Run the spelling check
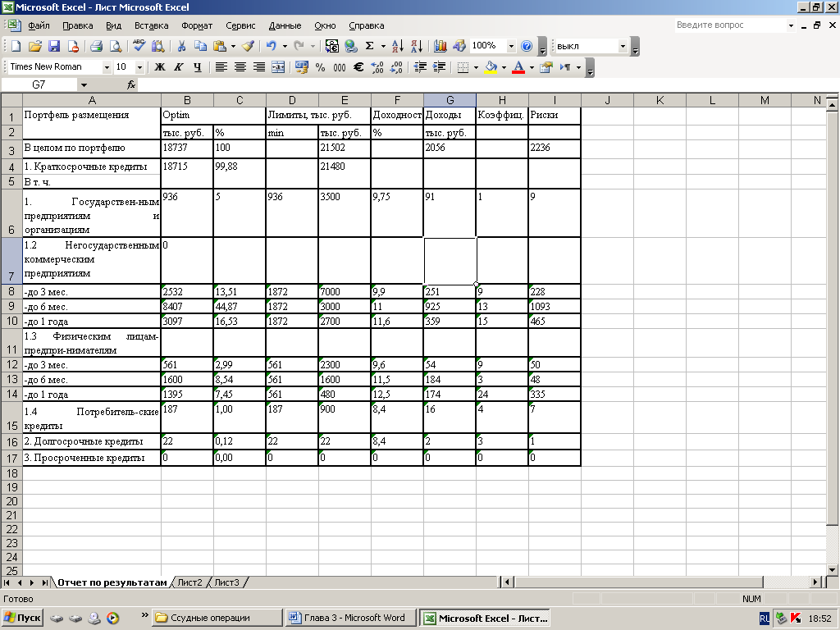Screen dimensions: 840x630 pyautogui.click(x=139, y=47)
